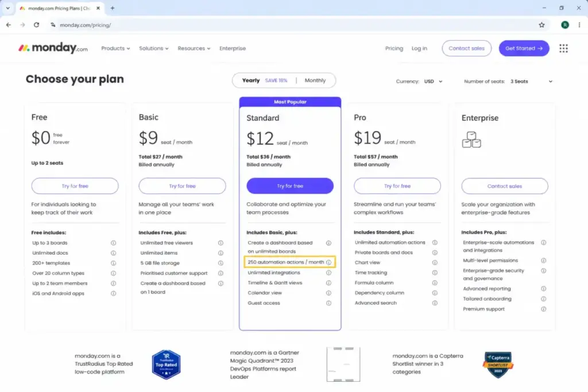Click "Chart view" feature text
The width and height of the screenshot is (588, 392).
(x=367, y=262)
